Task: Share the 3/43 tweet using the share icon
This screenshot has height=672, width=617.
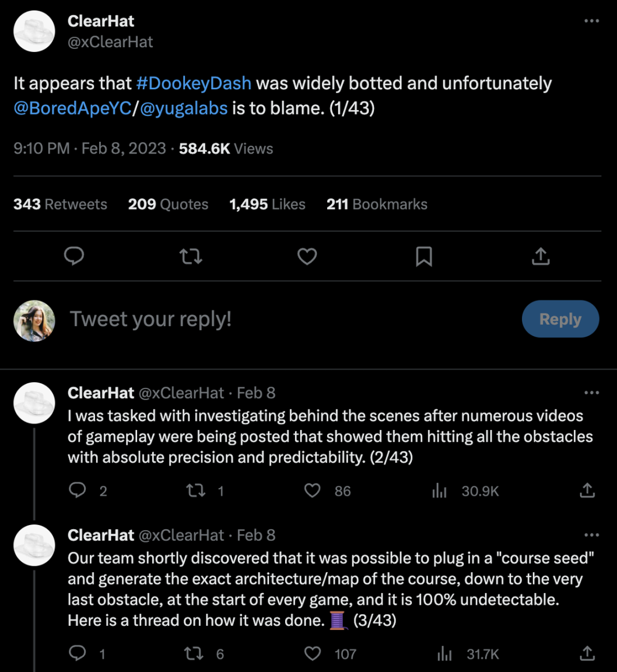Action: pyautogui.click(x=587, y=653)
